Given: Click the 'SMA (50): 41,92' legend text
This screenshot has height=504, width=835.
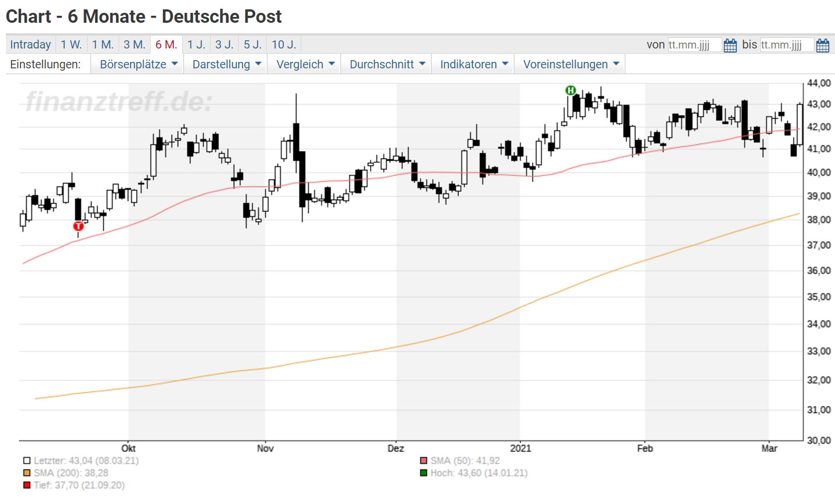Looking at the screenshot, I should [465, 461].
